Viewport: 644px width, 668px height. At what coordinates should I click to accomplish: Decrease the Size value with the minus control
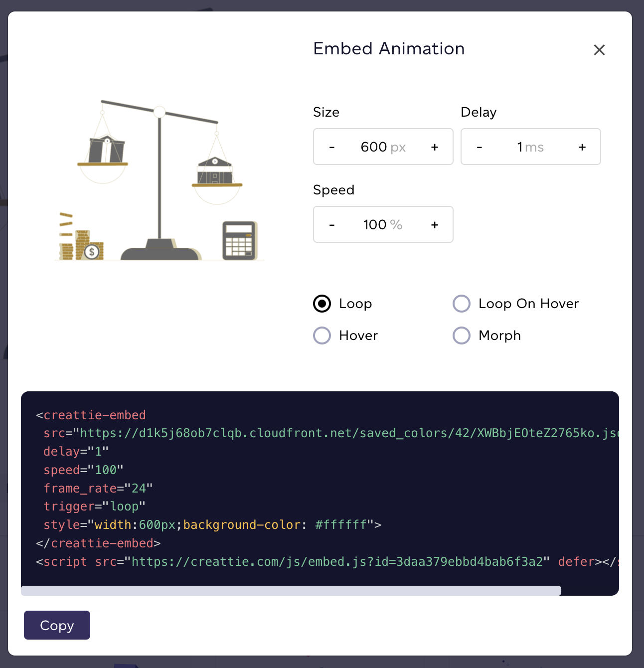click(x=331, y=147)
